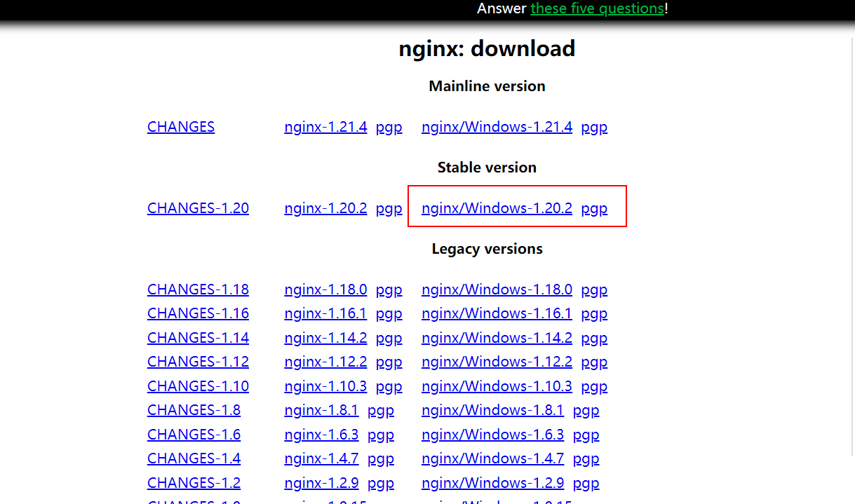Open pgp signature for nginx/Windows-1.4.7
Viewport: 855px width, 504px height.
coord(586,459)
